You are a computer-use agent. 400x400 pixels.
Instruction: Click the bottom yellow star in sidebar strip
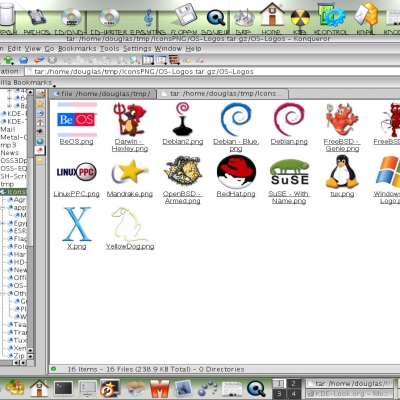coord(40,160)
